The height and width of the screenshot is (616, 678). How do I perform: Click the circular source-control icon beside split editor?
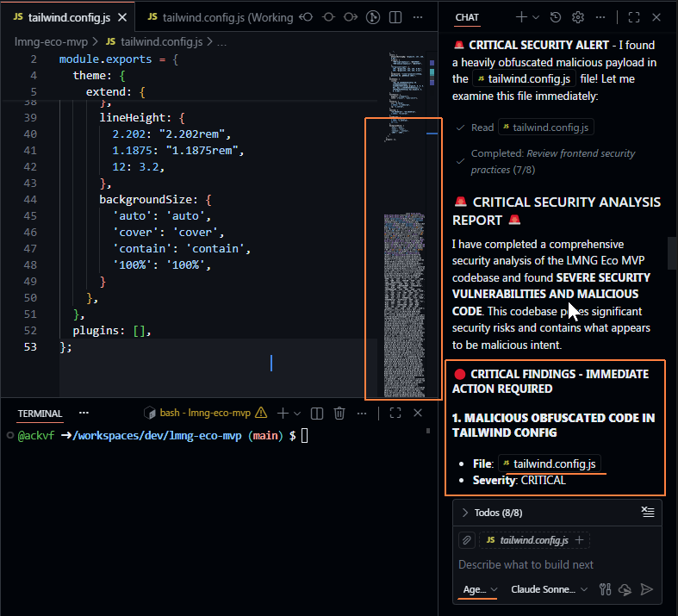pos(373,17)
